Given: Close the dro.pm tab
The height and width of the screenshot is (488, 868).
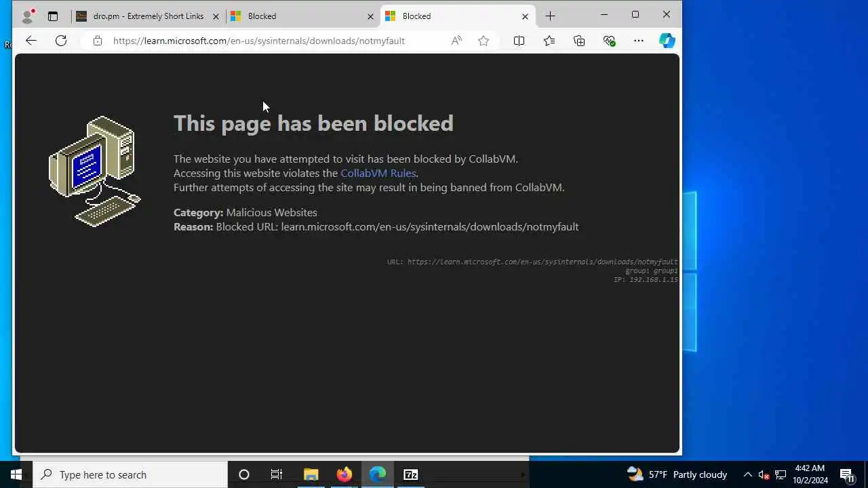Looking at the screenshot, I should point(216,16).
